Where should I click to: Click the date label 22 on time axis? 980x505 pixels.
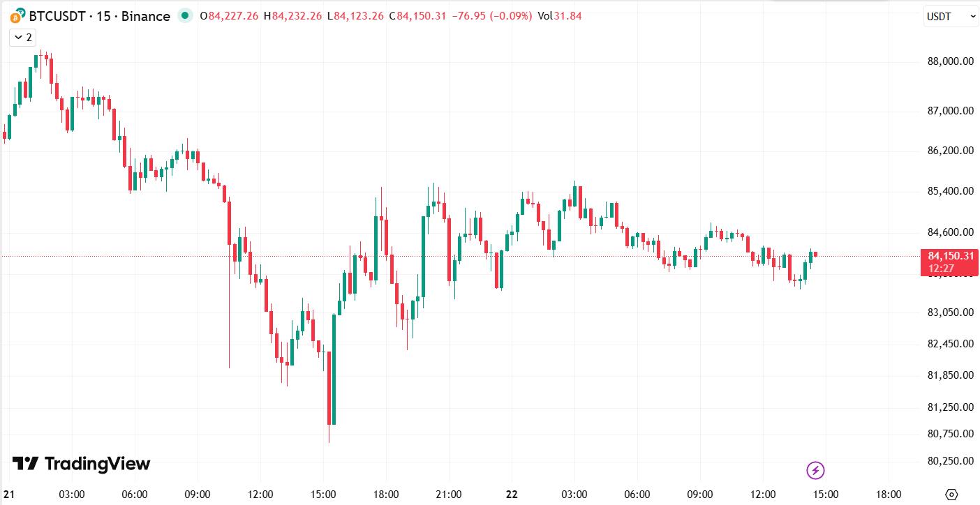coord(512,495)
